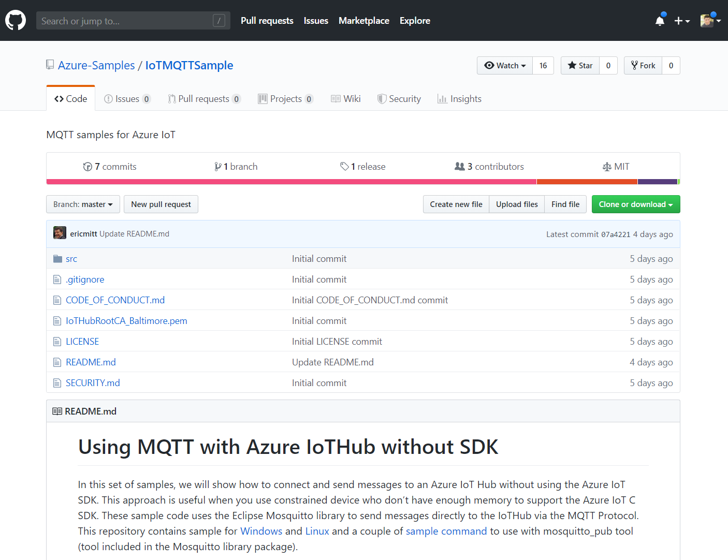The image size is (728, 560).
Task: Click the branch icon beside 1 branch
Action: pos(219,166)
